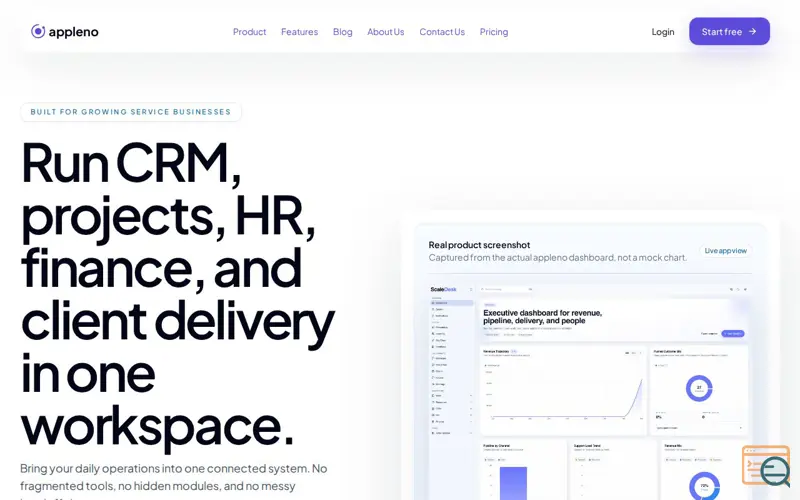Click the Login link

click(663, 32)
